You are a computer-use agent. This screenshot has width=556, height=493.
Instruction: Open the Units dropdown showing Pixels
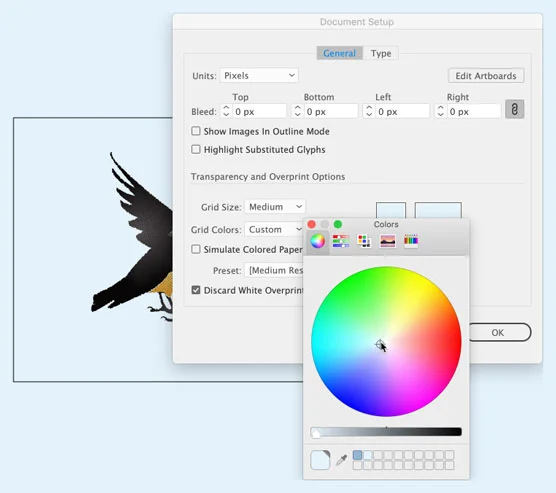(259, 76)
